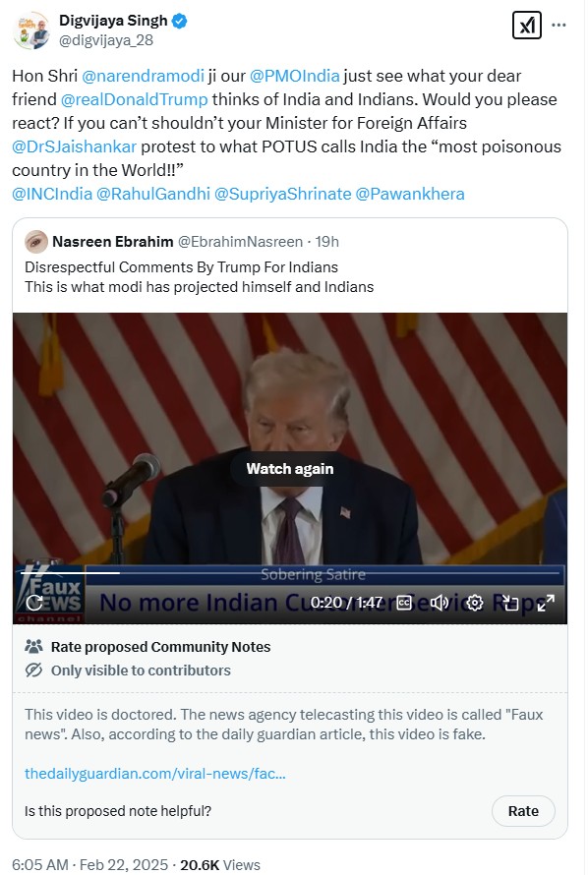The width and height of the screenshot is (588, 875).
Task: Rate the proposed community note
Action: pos(523,811)
